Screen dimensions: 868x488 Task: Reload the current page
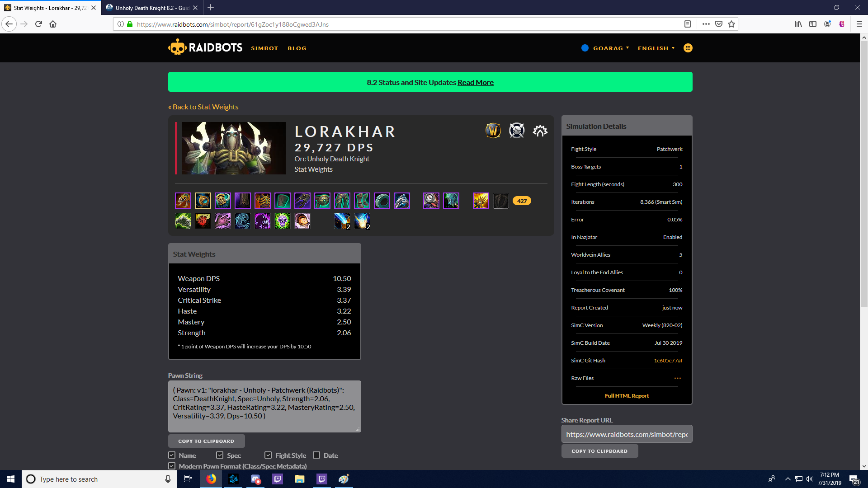point(38,24)
